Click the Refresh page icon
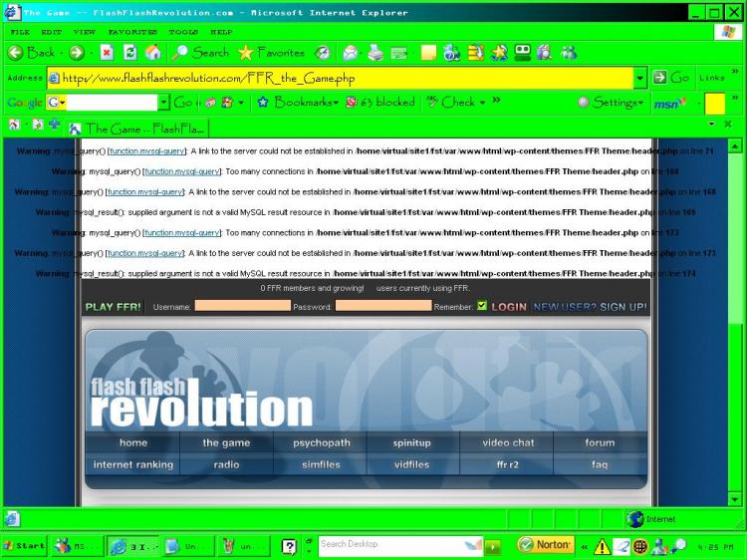The height and width of the screenshot is (560, 747). click(x=129, y=53)
